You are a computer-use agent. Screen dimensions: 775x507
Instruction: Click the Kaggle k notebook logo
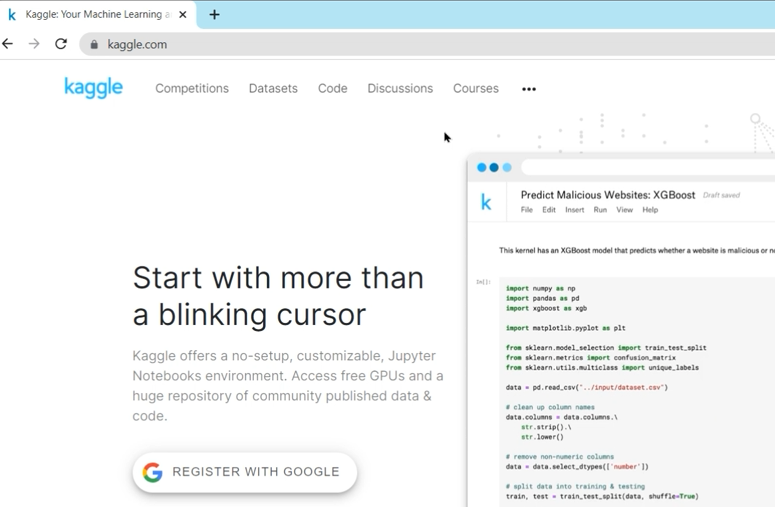[486, 203]
